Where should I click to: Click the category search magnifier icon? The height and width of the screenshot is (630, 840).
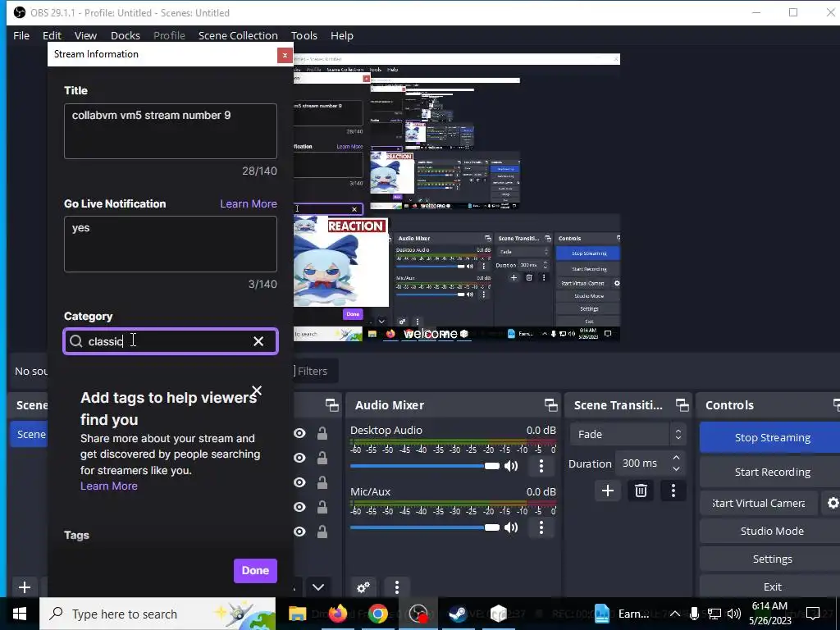tap(76, 341)
